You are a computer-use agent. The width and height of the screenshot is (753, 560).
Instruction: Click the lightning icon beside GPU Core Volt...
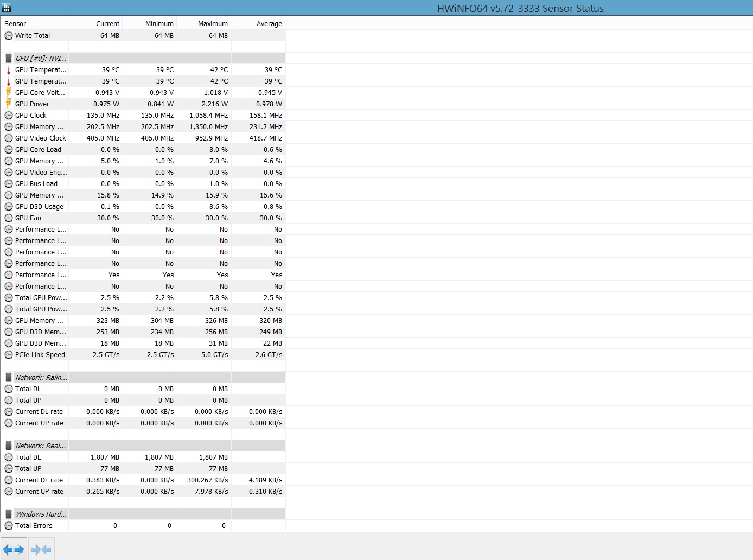coord(9,92)
